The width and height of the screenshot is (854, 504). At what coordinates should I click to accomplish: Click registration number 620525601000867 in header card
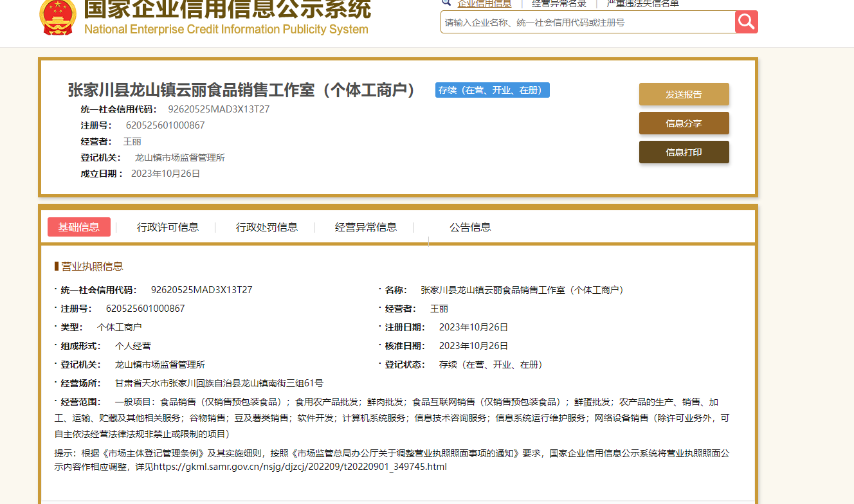(x=165, y=125)
